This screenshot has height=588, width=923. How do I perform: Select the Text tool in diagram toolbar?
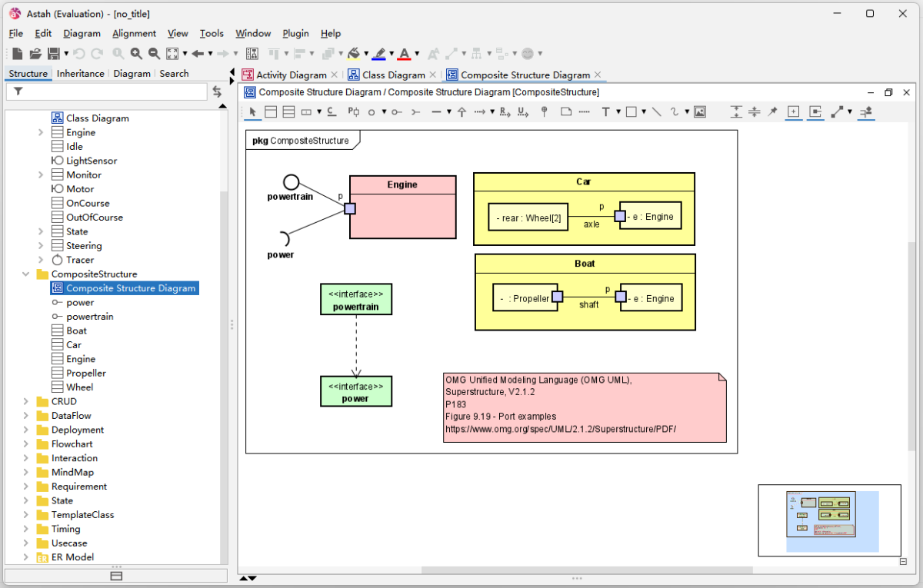(605, 112)
